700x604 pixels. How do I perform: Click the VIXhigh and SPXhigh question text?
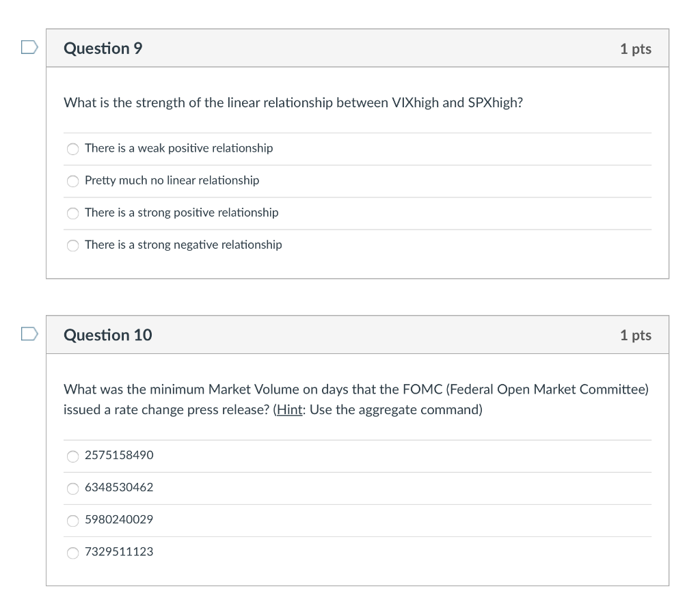tap(293, 102)
